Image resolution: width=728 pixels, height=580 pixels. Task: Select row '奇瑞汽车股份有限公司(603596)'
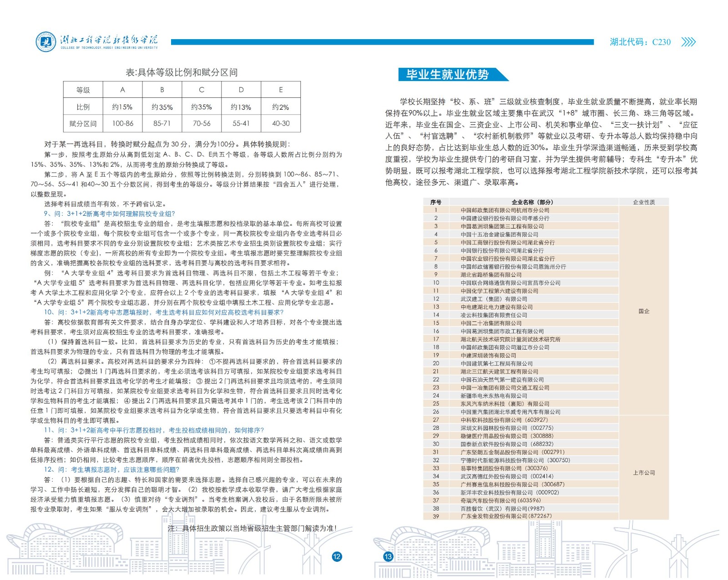[521, 500]
